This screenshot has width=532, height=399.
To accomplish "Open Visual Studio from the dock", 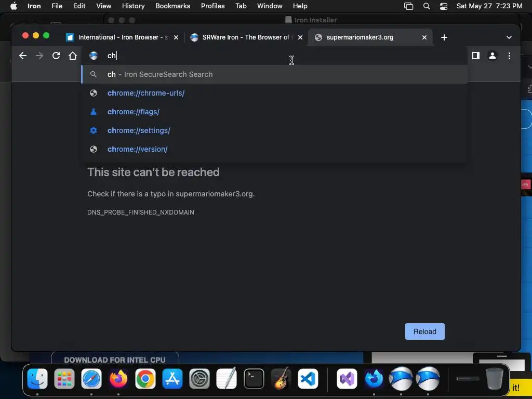I will click(x=347, y=378).
